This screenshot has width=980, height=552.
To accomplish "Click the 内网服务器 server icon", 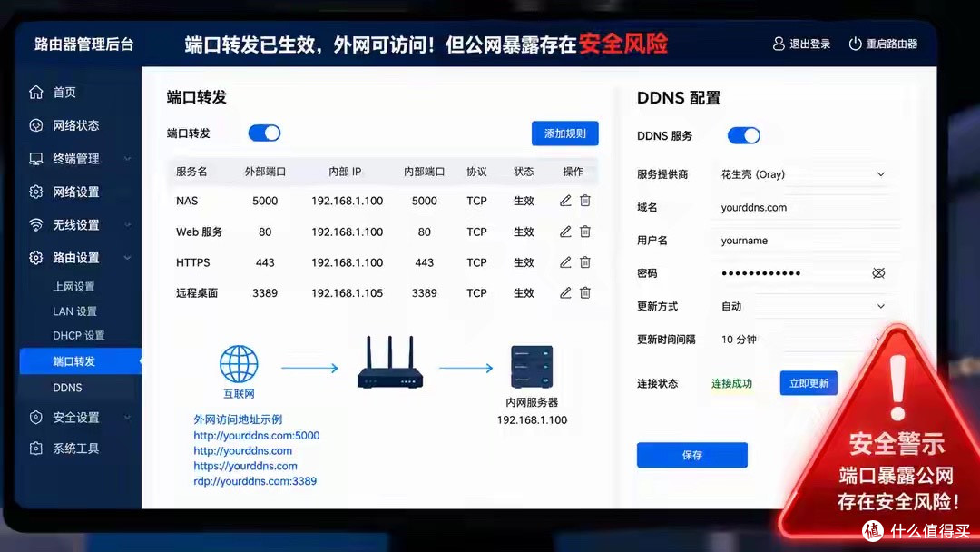I will click(x=532, y=367).
